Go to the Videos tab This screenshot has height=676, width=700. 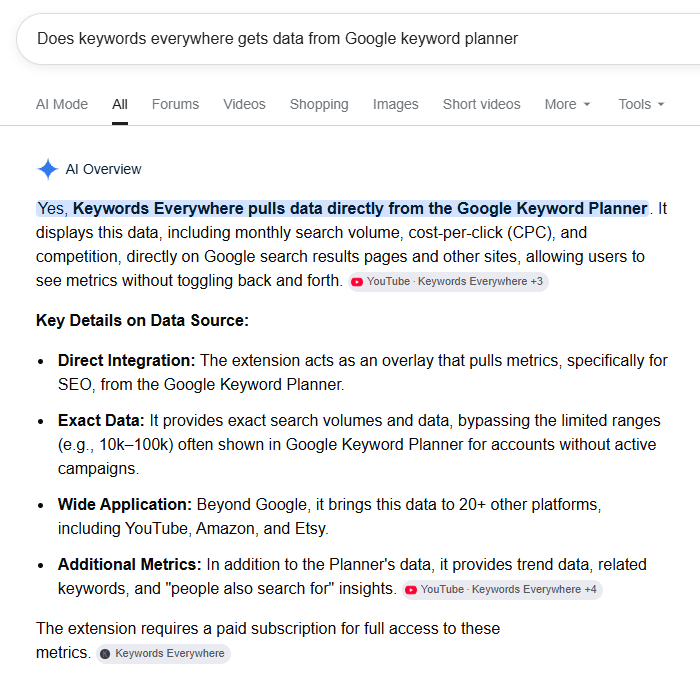244,104
